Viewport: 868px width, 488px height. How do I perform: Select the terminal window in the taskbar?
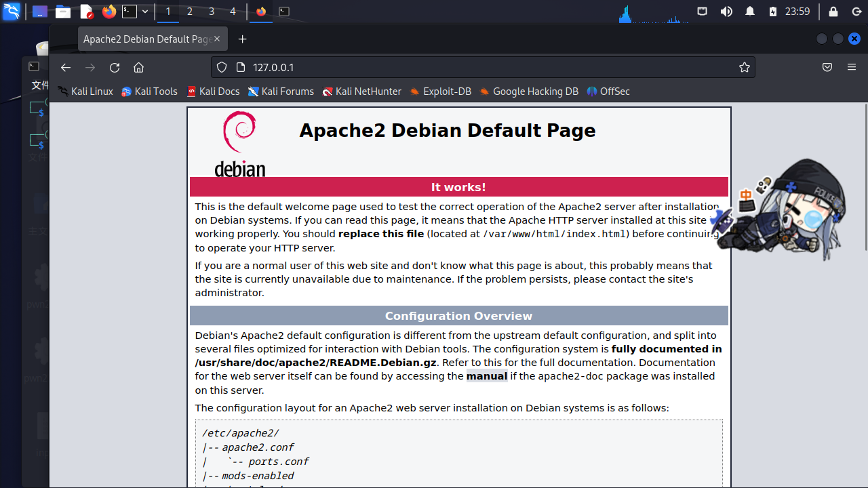click(x=284, y=12)
